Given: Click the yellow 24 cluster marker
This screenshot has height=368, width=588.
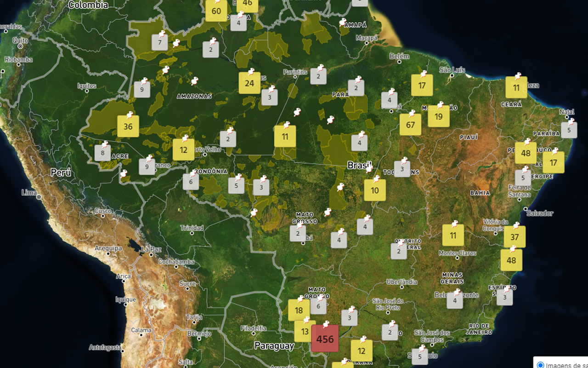Looking at the screenshot, I should (249, 83).
